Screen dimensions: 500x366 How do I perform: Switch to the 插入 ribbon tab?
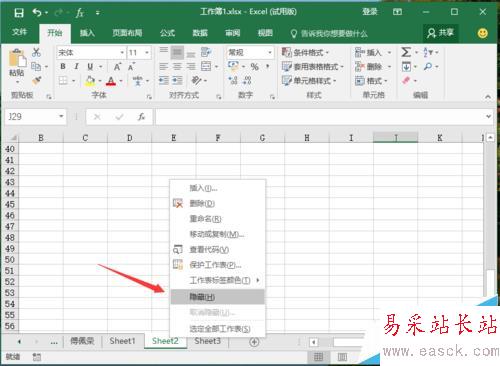(87, 33)
